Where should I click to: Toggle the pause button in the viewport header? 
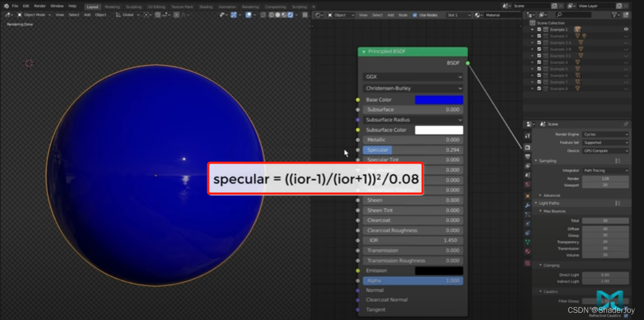tap(305, 15)
